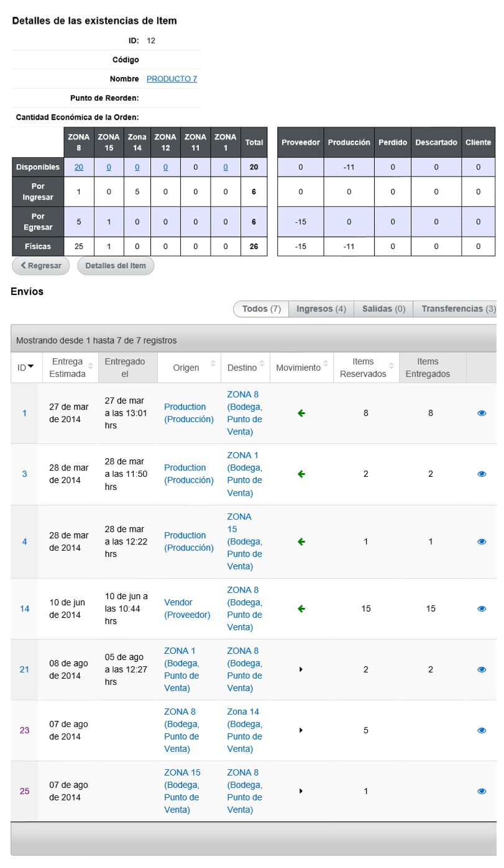Click transfer arrow in shipment 25 row

(x=301, y=791)
